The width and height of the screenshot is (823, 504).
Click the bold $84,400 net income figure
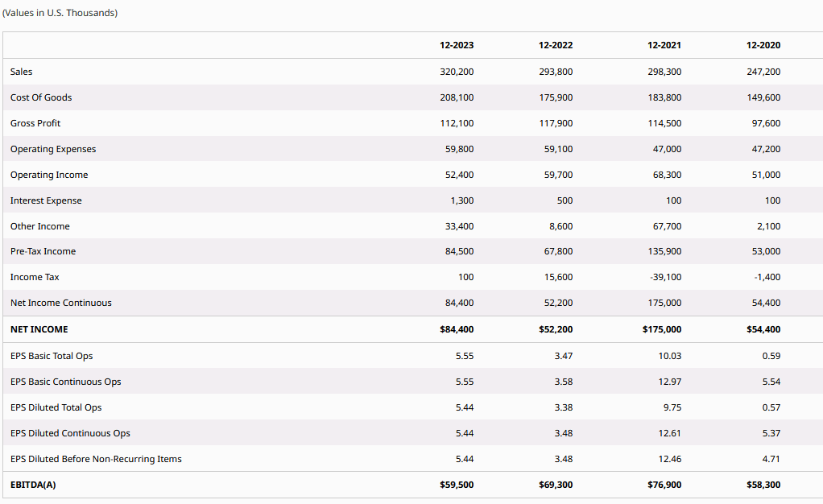pyautogui.click(x=457, y=329)
